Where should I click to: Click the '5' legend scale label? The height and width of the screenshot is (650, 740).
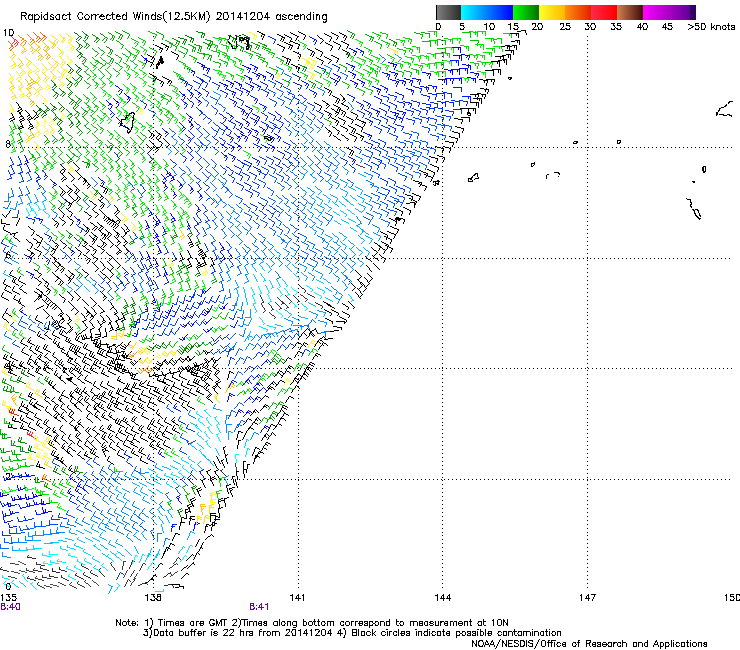[462, 27]
